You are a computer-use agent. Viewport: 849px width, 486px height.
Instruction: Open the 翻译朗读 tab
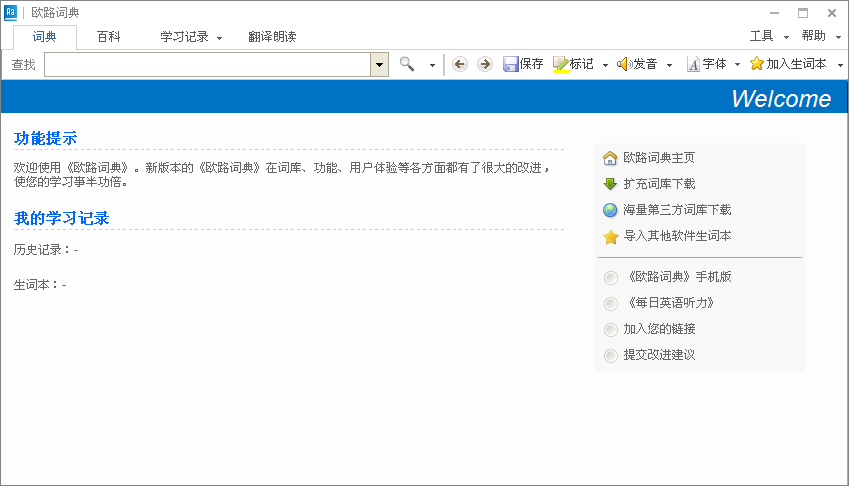tap(272, 37)
